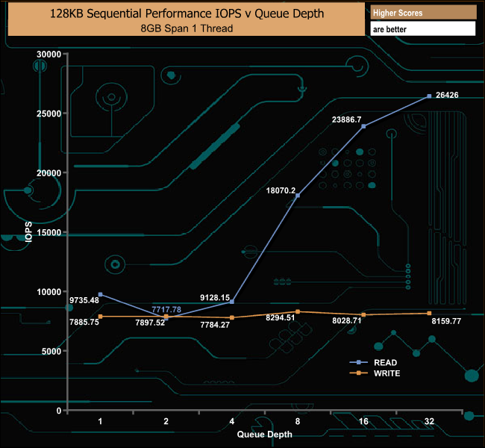Click the value label 7784.27
Image resolution: width=485 pixels, height=448 pixels.
tap(215, 325)
